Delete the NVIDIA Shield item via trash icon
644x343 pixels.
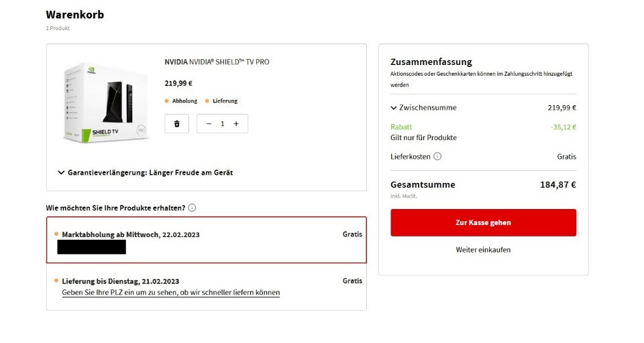click(176, 123)
